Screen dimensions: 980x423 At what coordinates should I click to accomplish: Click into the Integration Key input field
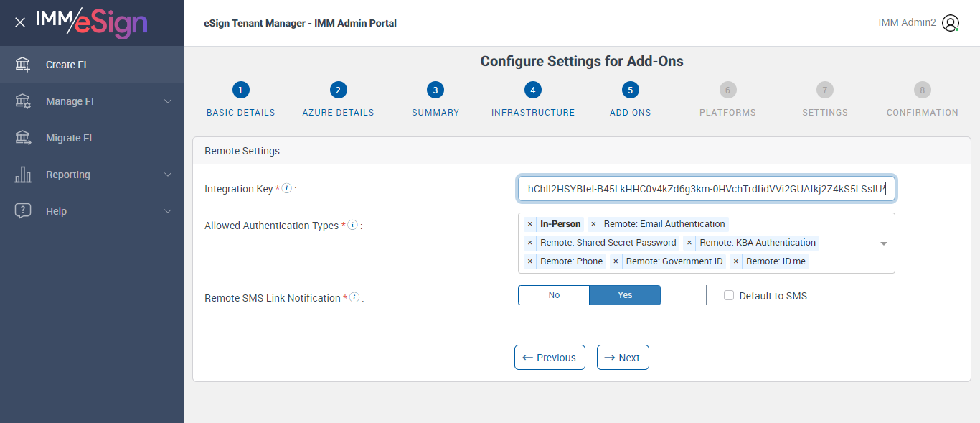click(706, 189)
